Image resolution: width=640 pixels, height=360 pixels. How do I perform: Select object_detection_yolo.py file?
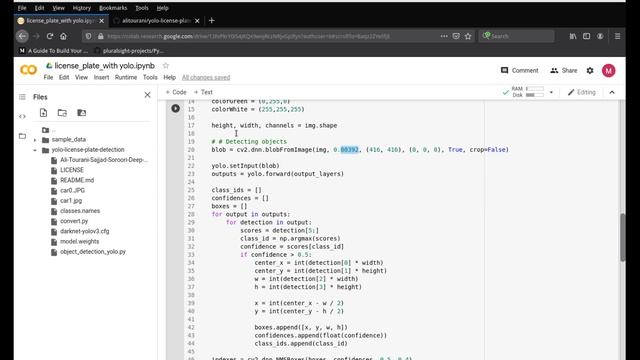click(93, 252)
